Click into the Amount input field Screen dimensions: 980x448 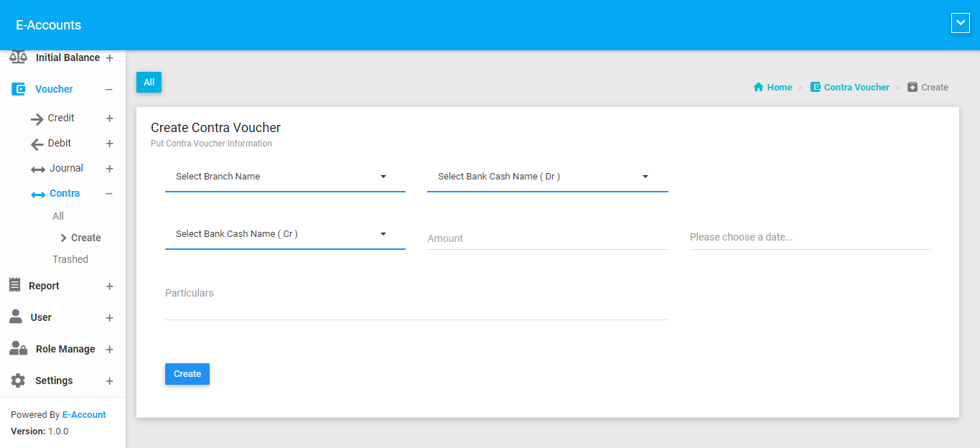click(547, 238)
